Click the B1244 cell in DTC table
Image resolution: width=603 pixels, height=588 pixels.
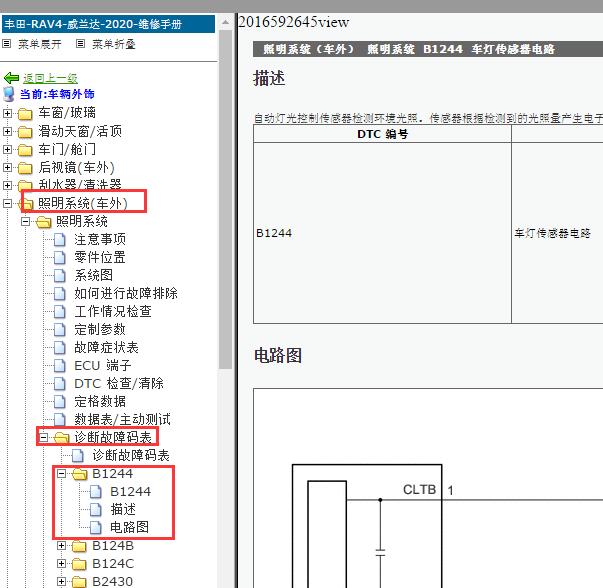tap(382, 233)
